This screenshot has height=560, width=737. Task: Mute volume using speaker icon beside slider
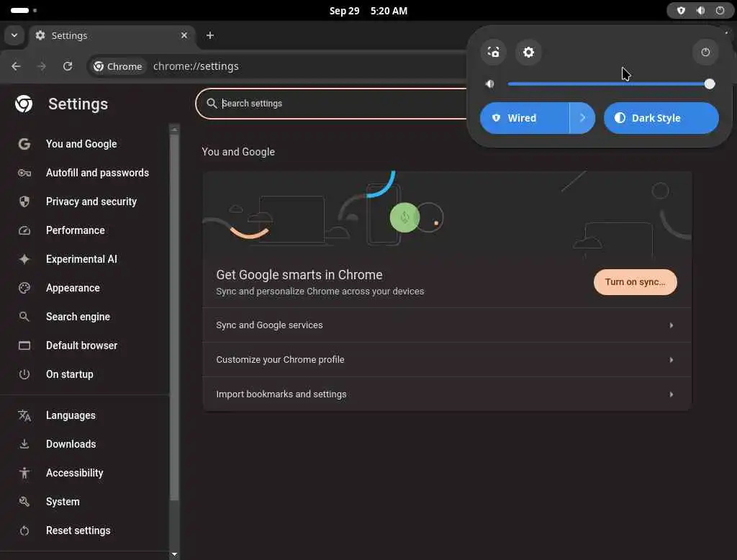490,84
